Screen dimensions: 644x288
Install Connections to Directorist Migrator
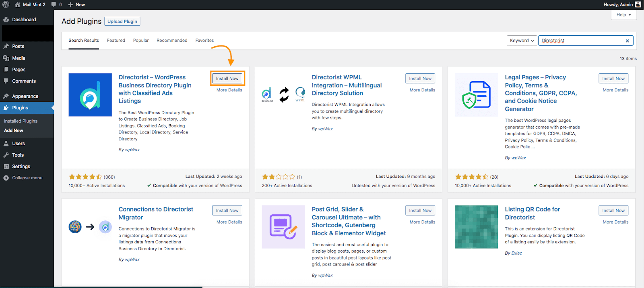pyautogui.click(x=227, y=210)
